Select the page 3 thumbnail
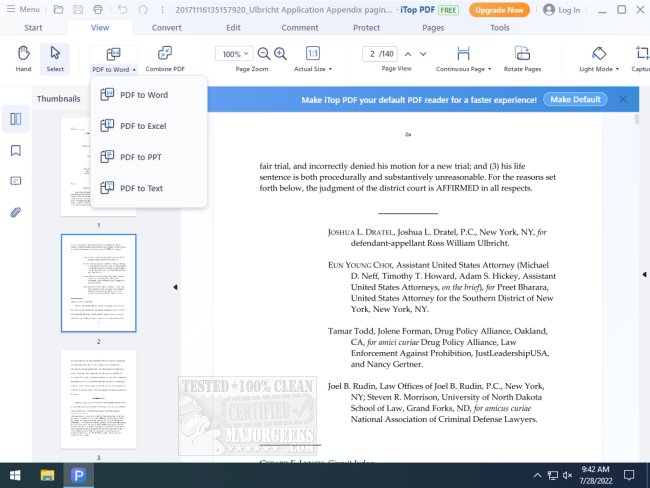The image size is (650, 488). (x=98, y=398)
